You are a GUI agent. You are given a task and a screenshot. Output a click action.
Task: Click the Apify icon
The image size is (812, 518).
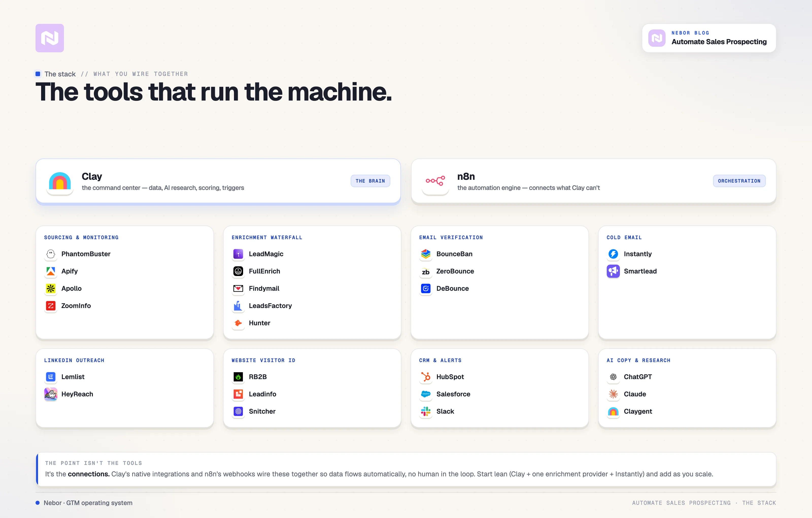[x=50, y=271]
